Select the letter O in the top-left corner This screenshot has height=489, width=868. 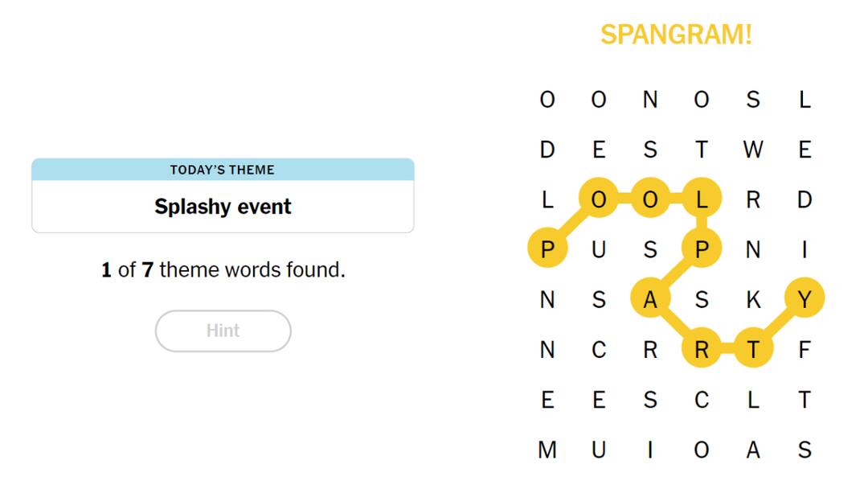pyautogui.click(x=547, y=100)
